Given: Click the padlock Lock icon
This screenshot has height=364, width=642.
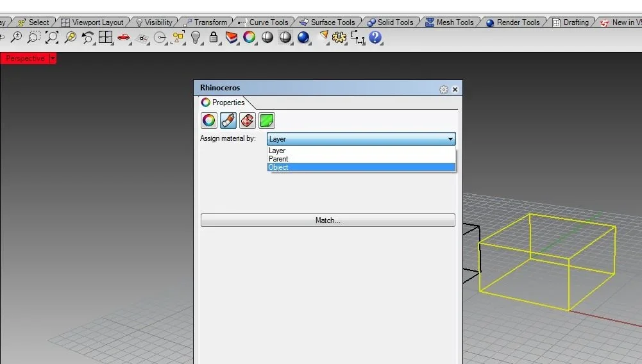Looking at the screenshot, I should coord(214,38).
